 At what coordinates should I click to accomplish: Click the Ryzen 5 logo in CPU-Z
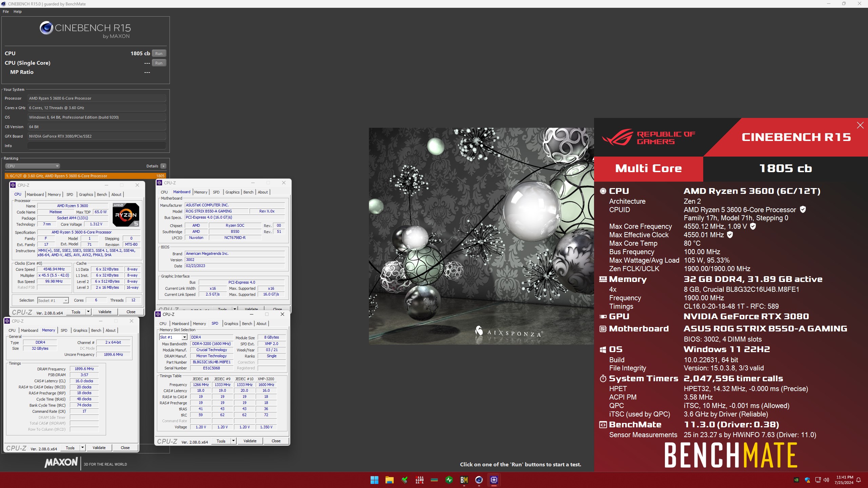coord(126,215)
